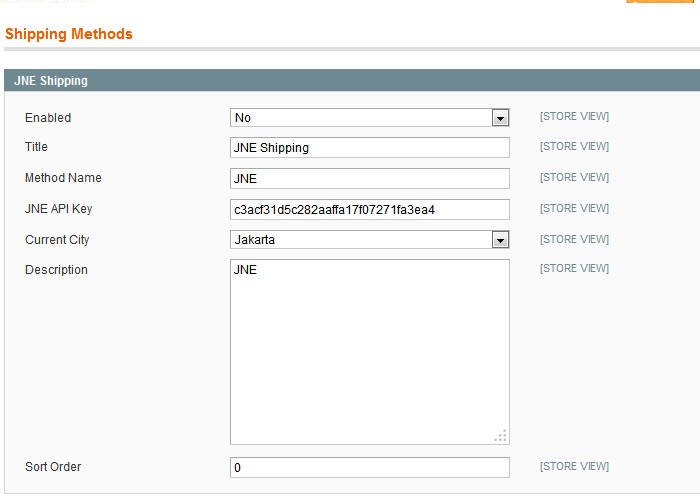
Task: Click the Enabled field label
Action: (x=48, y=117)
